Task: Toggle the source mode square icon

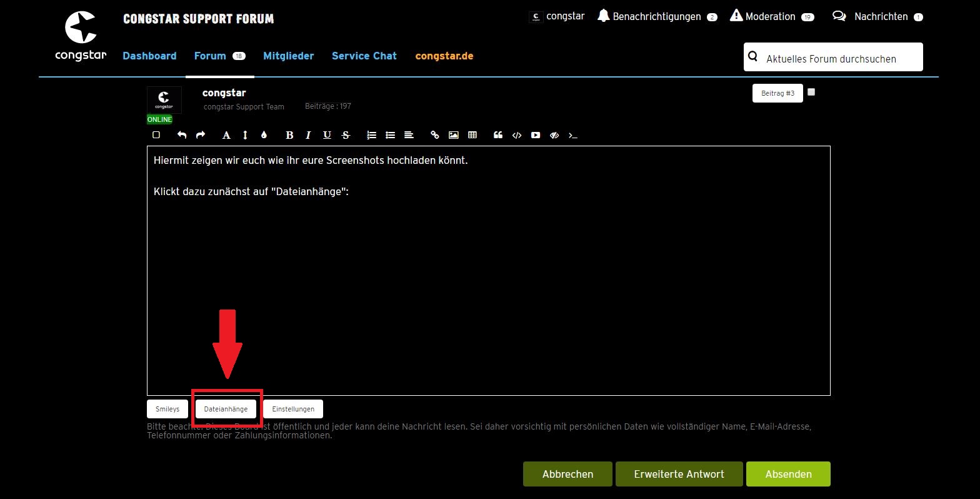Action: 156,135
